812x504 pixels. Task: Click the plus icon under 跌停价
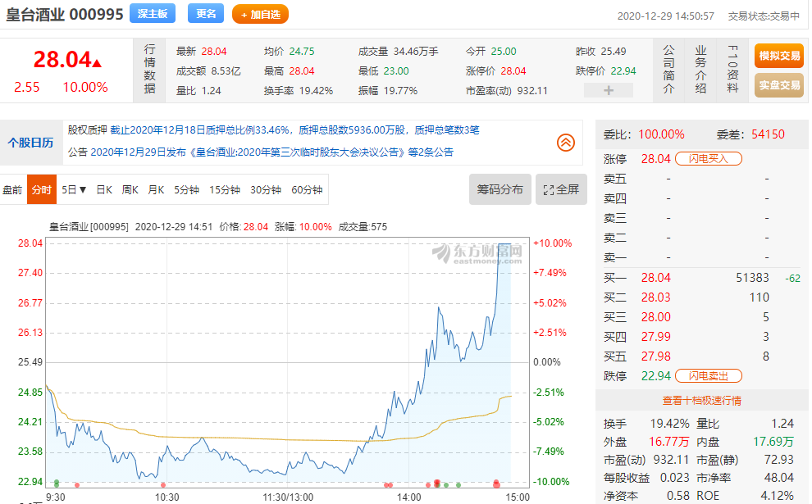tap(609, 90)
